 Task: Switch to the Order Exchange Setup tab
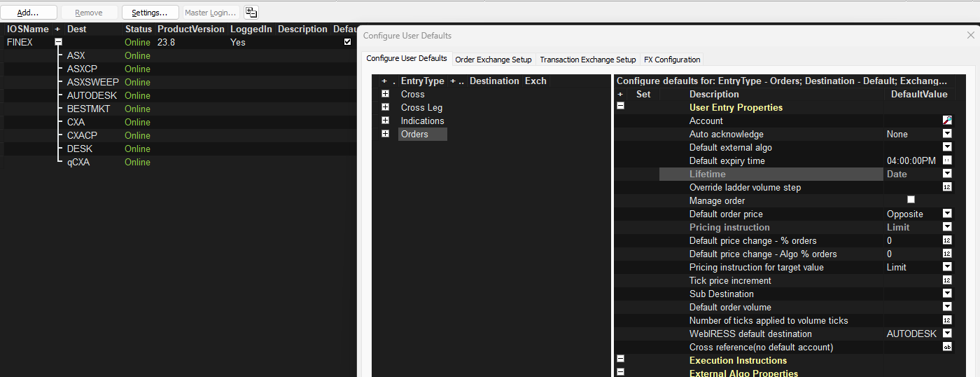493,60
